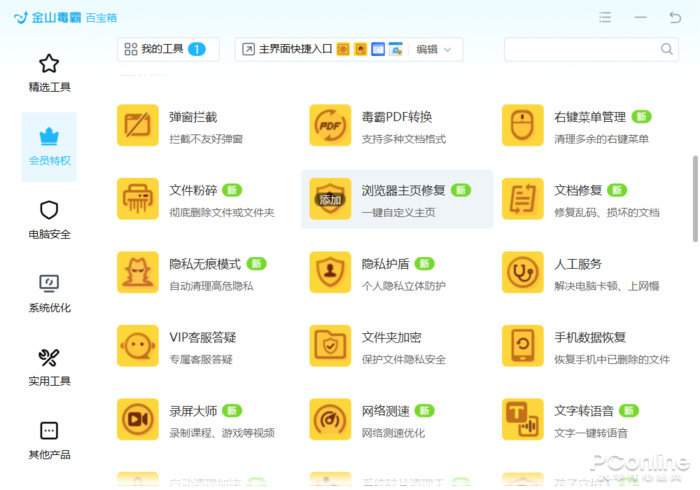Expand the 编辑 dropdown
The height and width of the screenshot is (490, 700).
click(x=433, y=49)
